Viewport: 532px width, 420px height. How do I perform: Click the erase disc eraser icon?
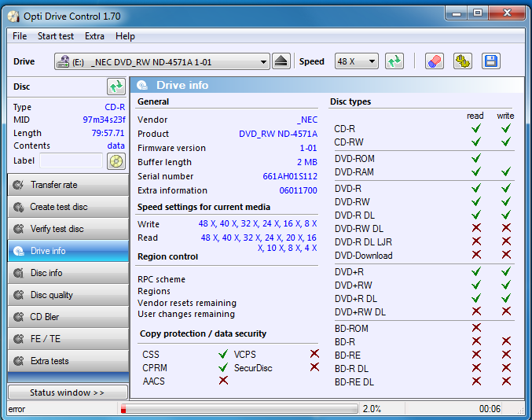435,61
